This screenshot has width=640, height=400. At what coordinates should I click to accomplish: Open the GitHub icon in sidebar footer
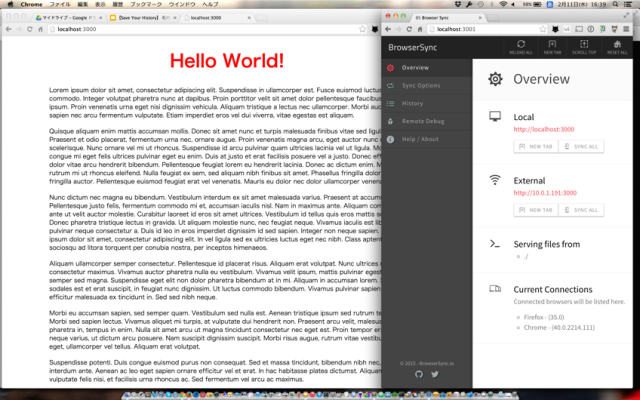click(418, 373)
